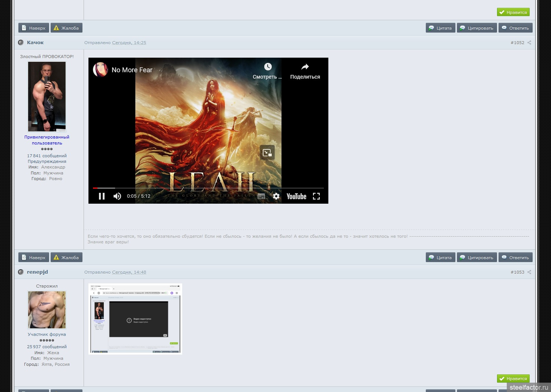551x392 pixels.
Task: Click 25 937 сообщений text
Action: click(47, 347)
